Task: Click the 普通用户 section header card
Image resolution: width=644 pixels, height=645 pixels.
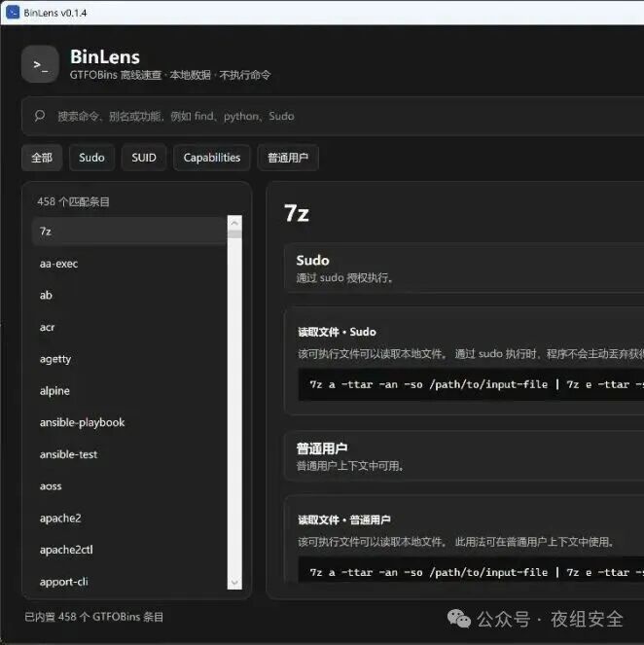Action: [x=464, y=456]
